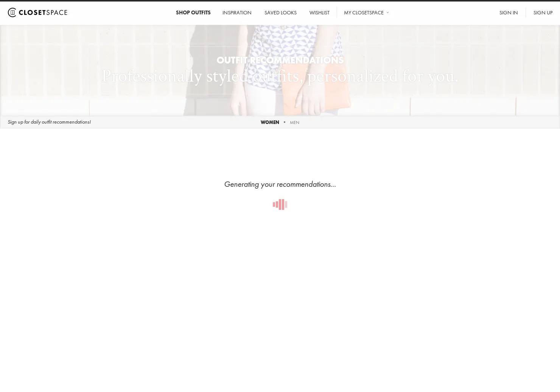
Task: Select the Women category
Action: [270, 122]
